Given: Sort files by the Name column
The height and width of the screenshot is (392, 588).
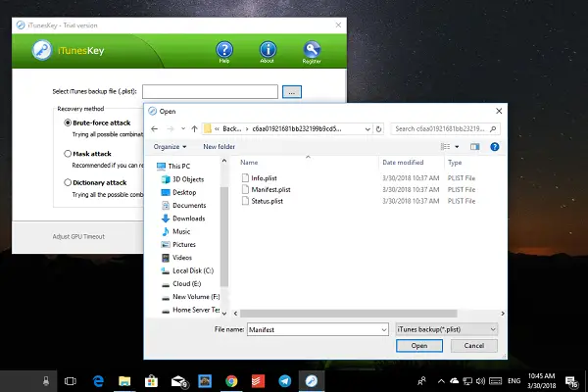Looking at the screenshot, I should coord(249,163).
